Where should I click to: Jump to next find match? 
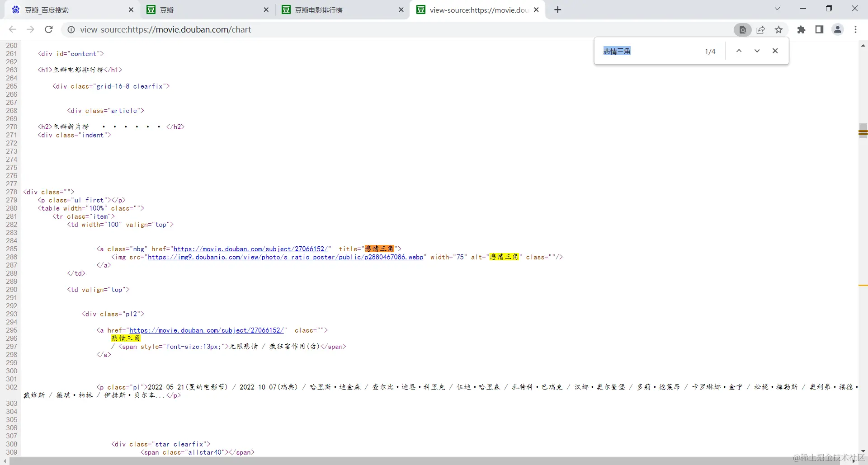pyautogui.click(x=757, y=51)
